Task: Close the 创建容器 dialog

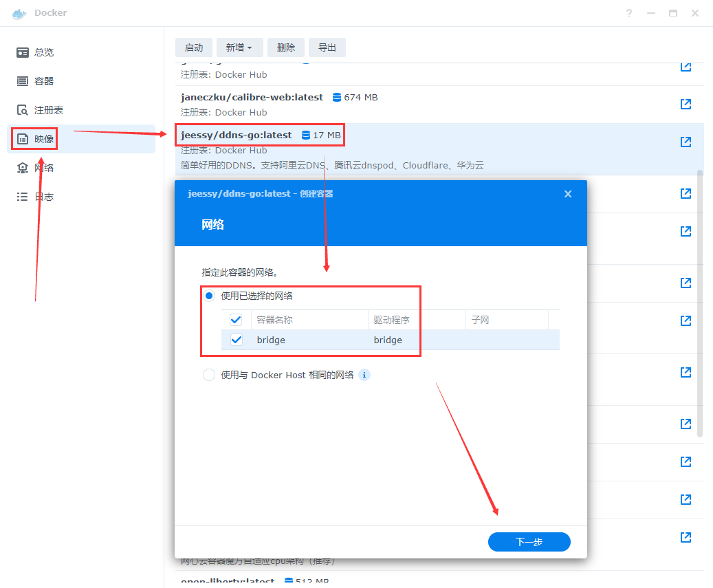Action: (x=568, y=194)
